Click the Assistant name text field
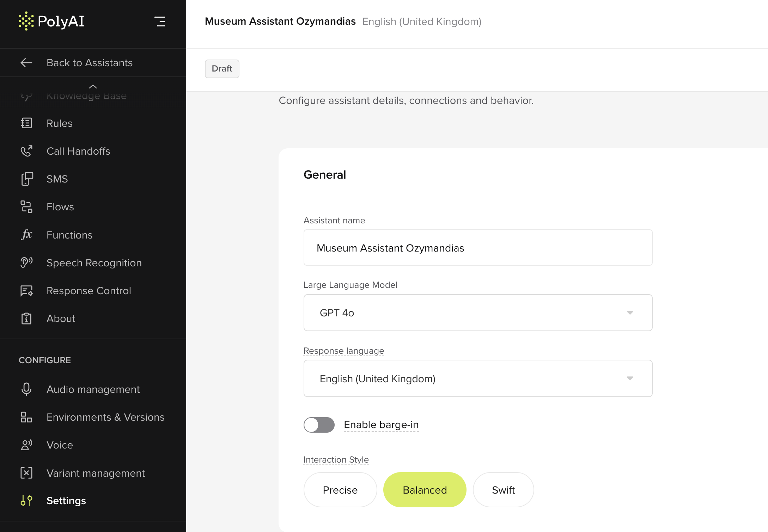Image resolution: width=768 pixels, height=532 pixels. click(x=478, y=248)
